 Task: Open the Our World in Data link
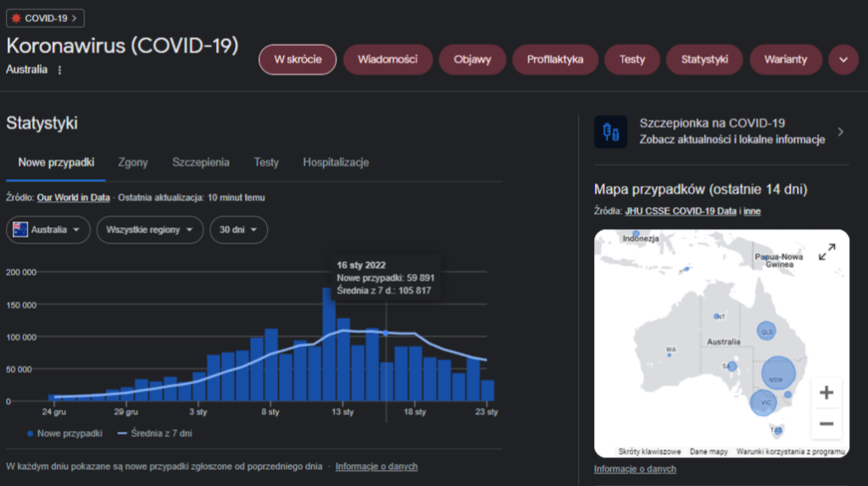(x=73, y=198)
